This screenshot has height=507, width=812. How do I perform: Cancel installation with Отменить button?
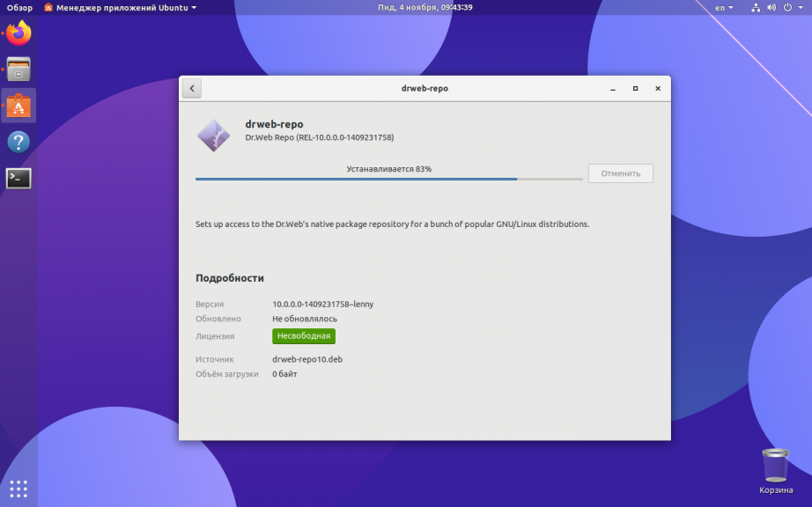[620, 173]
